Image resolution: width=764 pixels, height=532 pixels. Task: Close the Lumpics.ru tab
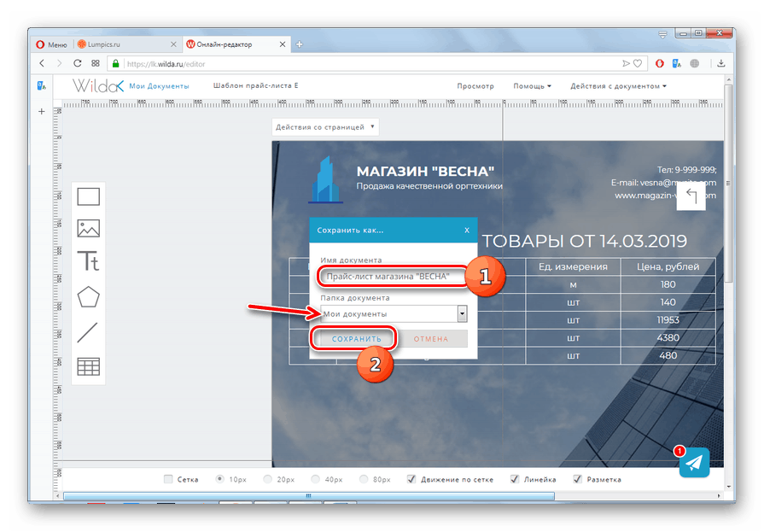point(173,44)
